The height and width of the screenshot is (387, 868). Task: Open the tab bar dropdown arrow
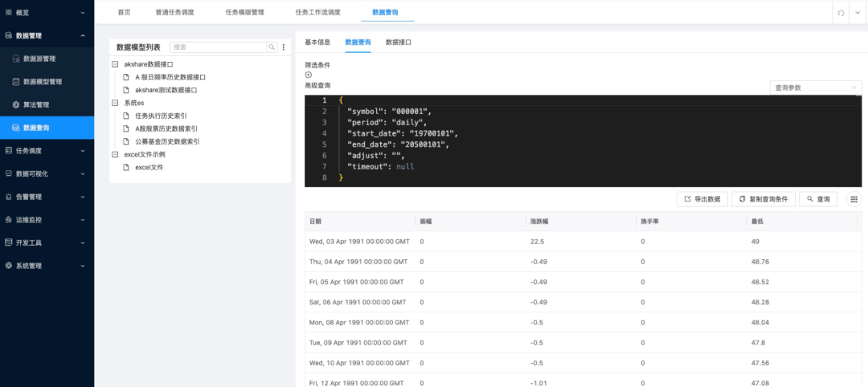pyautogui.click(x=858, y=13)
